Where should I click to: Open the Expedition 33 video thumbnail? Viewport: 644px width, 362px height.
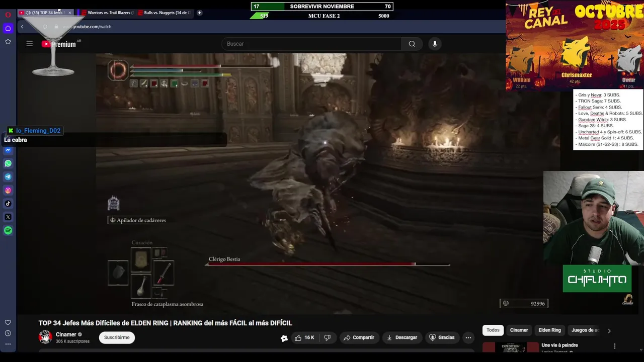pos(511,347)
